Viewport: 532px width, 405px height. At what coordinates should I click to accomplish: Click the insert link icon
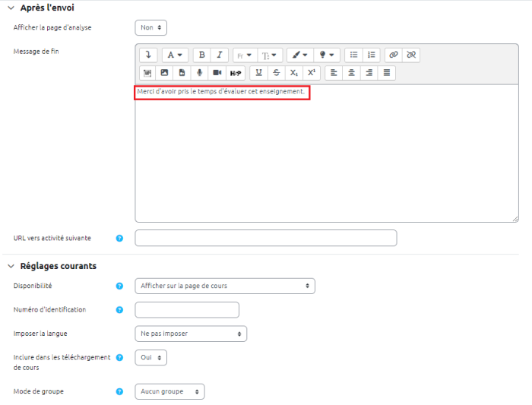point(393,55)
